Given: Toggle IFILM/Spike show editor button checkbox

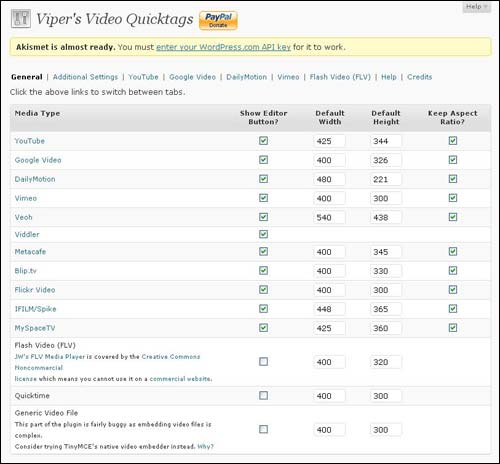Looking at the screenshot, I should [263, 309].
